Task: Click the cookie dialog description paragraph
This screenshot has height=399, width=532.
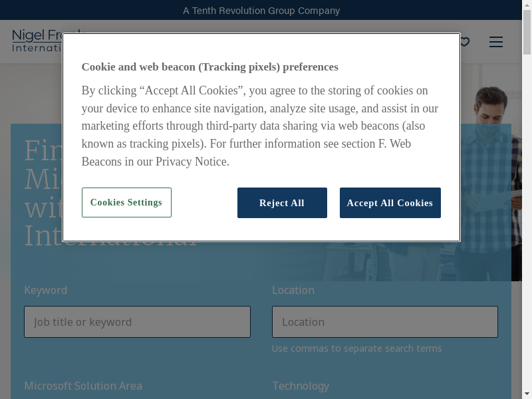Action: [259, 126]
